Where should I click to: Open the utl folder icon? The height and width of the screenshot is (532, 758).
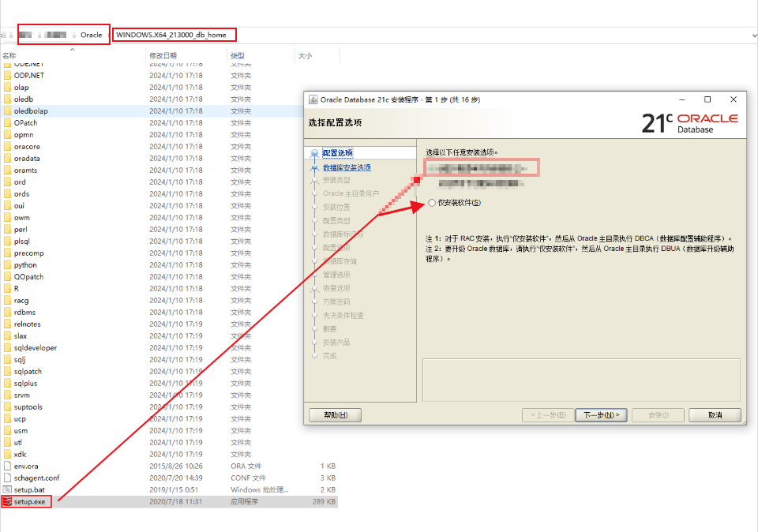coord(7,442)
